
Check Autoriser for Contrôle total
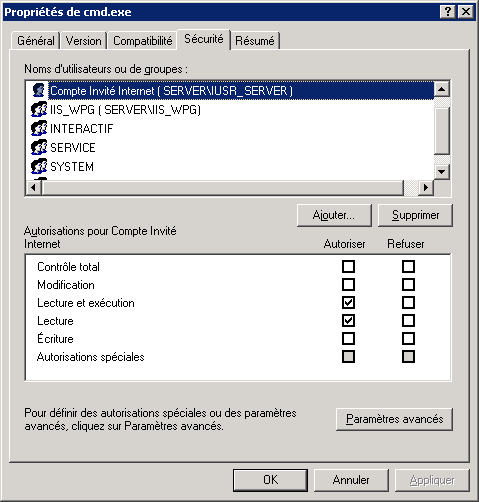[x=348, y=267]
